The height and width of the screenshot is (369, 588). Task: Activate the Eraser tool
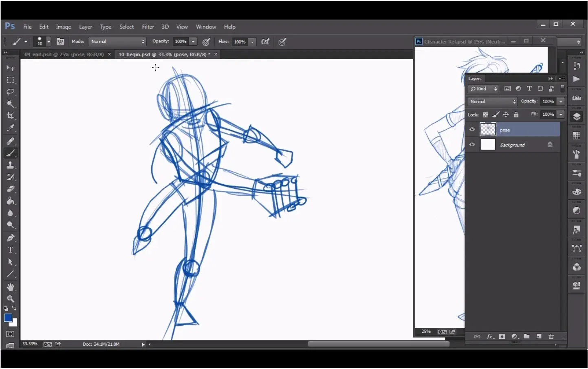pos(11,189)
